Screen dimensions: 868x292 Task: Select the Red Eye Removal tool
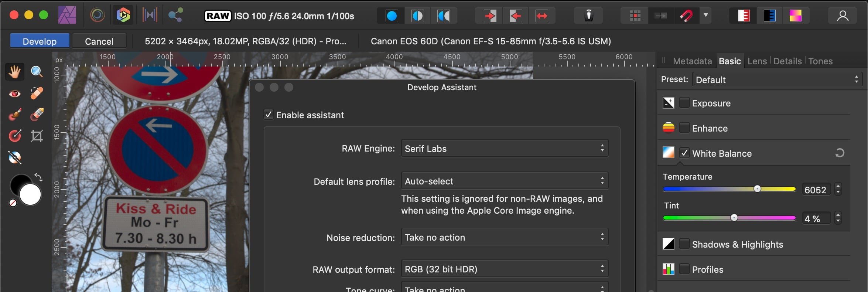coord(15,94)
